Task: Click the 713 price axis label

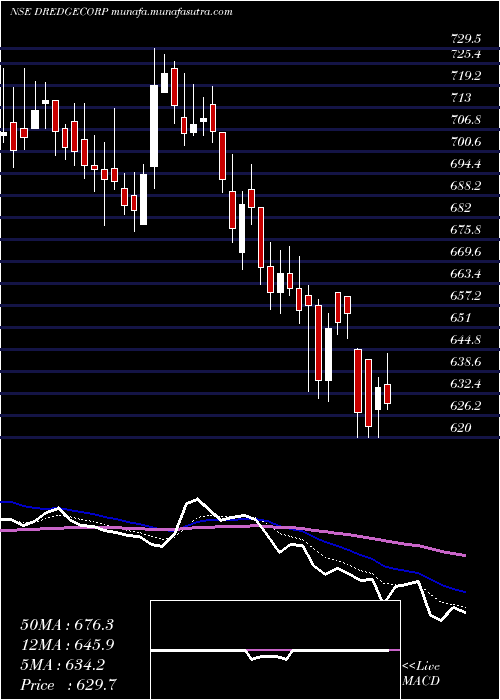Action: point(461,98)
